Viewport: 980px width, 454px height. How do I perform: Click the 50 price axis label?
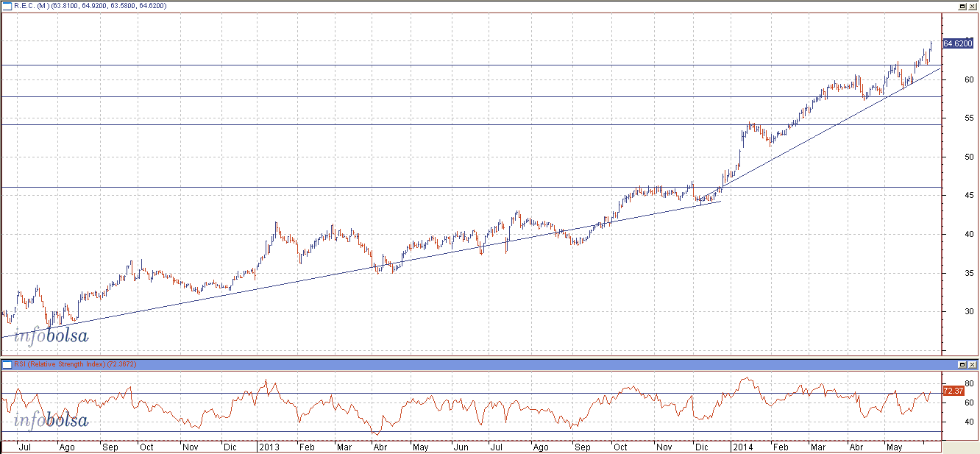tap(970, 157)
